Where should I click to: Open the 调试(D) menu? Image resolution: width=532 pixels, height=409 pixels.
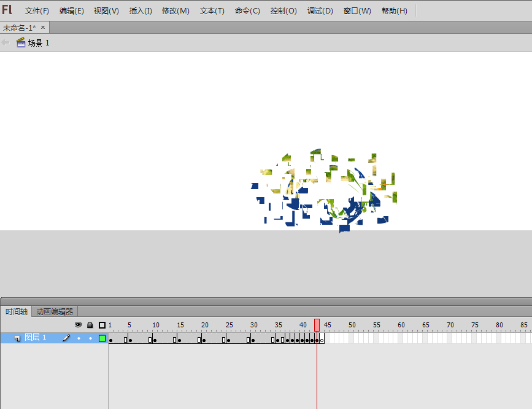(320, 11)
